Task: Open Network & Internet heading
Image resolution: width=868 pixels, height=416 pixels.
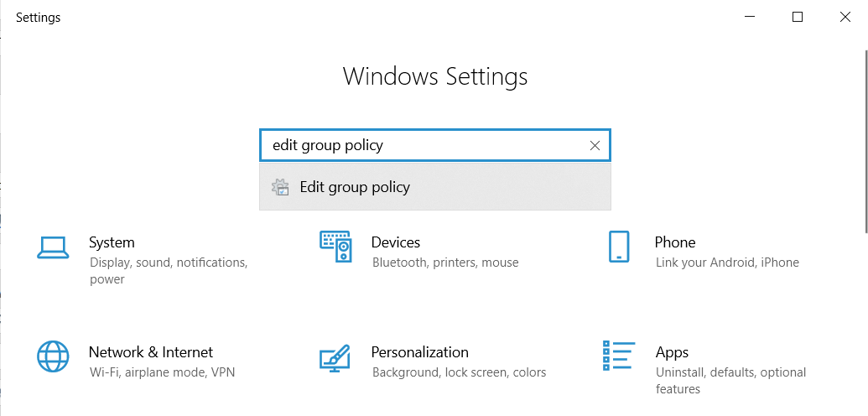Action: point(151,352)
